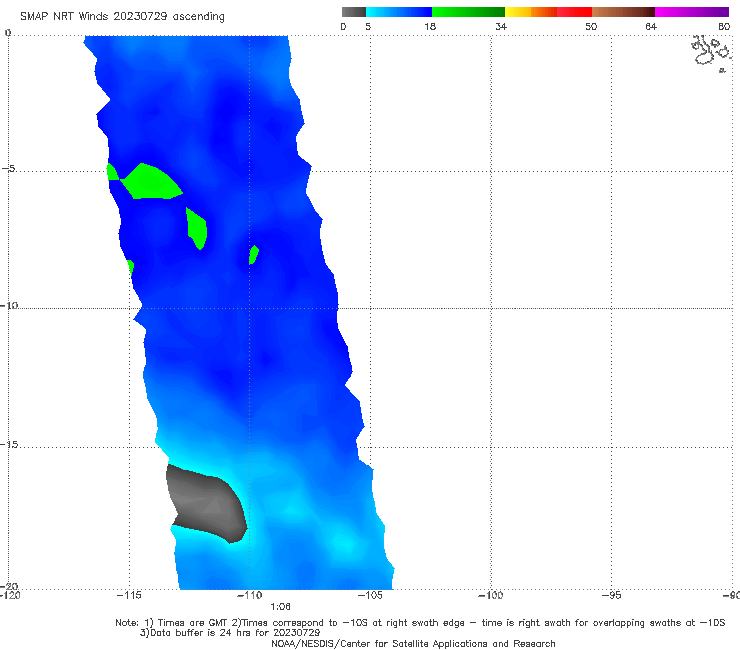740x650 pixels.
Task: Select the green segment of the color bar
Action: coord(468,12)
